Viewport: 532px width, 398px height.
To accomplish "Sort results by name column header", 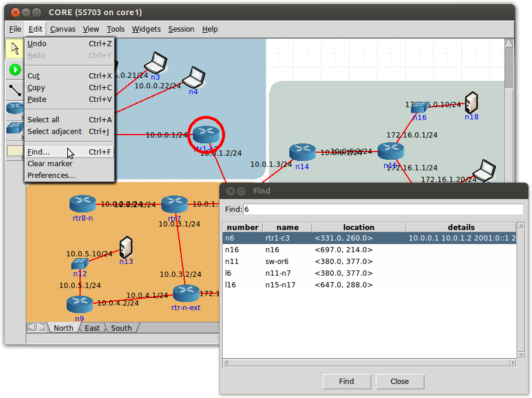I will click(288, 228).
